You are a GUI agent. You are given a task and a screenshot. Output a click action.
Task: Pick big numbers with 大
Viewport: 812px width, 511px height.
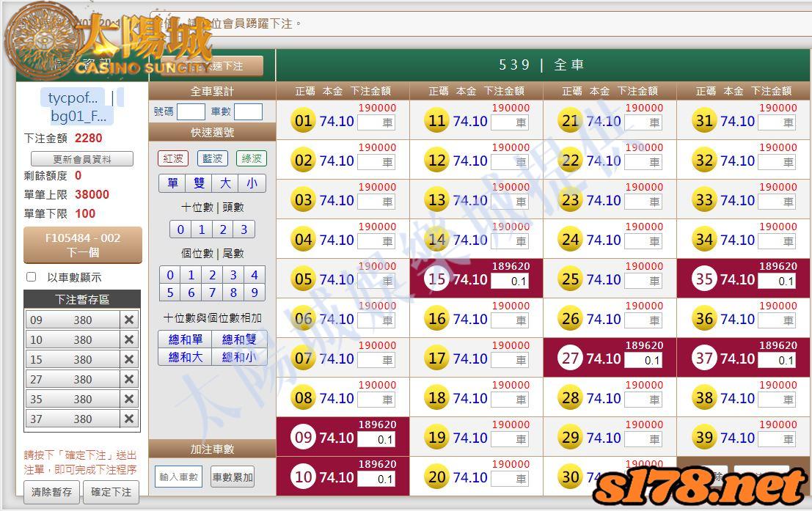point(225,183)
